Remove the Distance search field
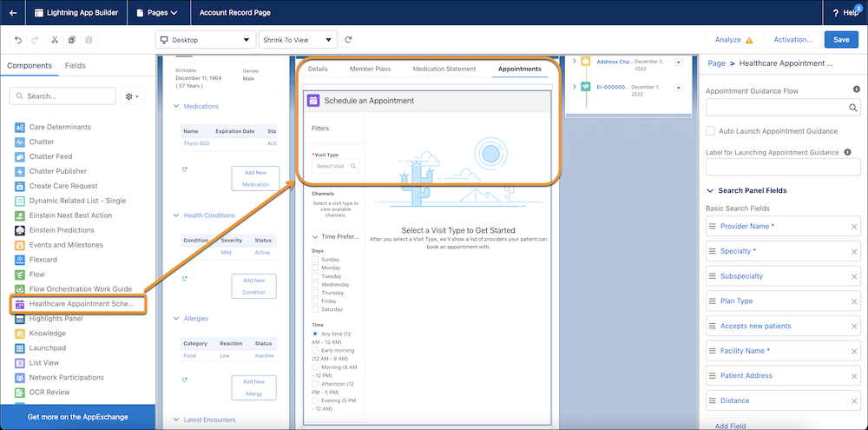868x430 pixels. (853, 401)
